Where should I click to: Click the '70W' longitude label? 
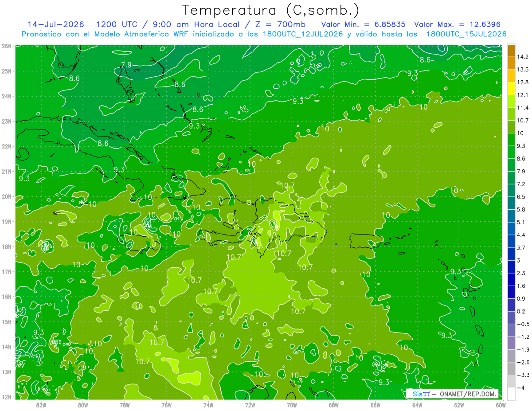tap(292, 405)
